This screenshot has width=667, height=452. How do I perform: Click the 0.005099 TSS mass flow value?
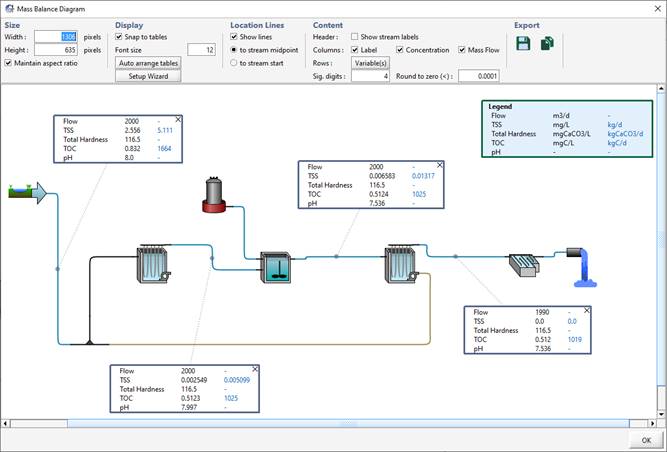pyautogui.click(x=237, y=380)
